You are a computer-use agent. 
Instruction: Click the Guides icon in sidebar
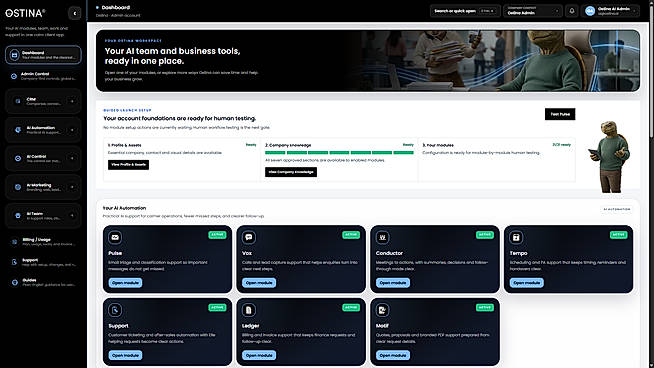15,282
